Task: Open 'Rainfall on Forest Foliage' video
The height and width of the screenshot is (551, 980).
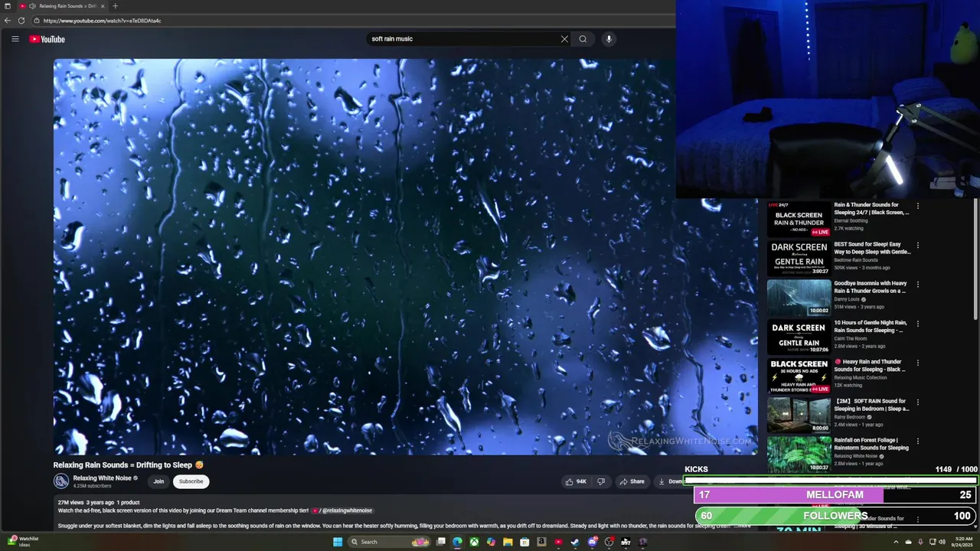Action: pos(871,444)
